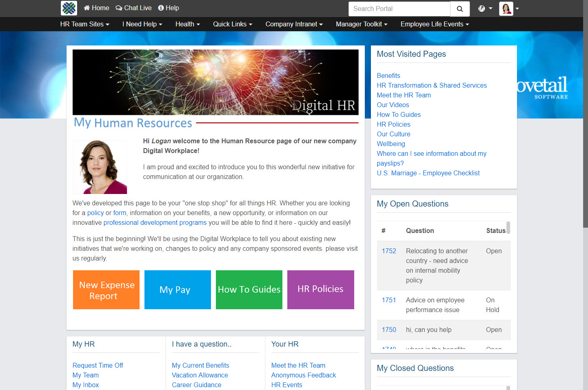The height and width of the screenshot is (390, 588).
Task: Open the How To Guides green tile
Action: click(x=249, y=290)
